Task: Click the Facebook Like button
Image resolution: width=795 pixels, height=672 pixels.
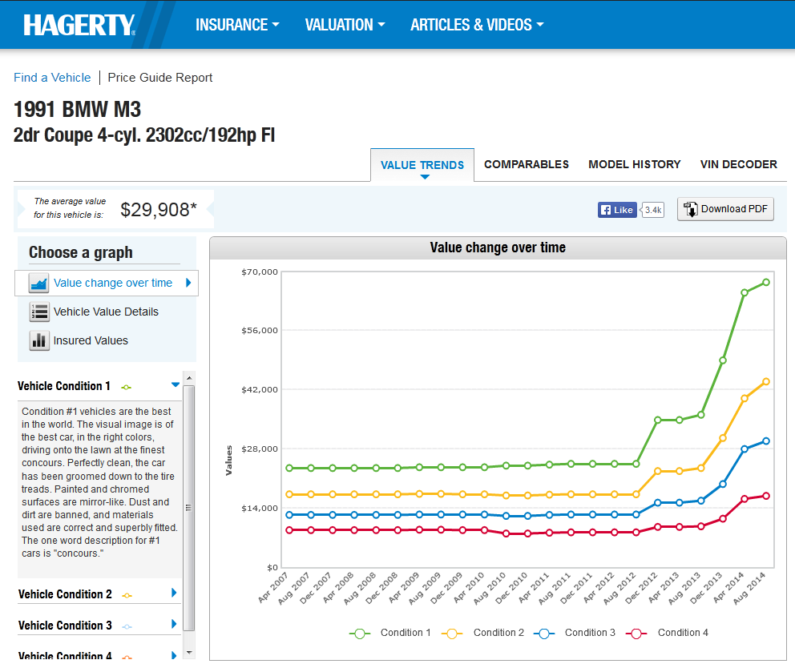Action: coord(617,210)
